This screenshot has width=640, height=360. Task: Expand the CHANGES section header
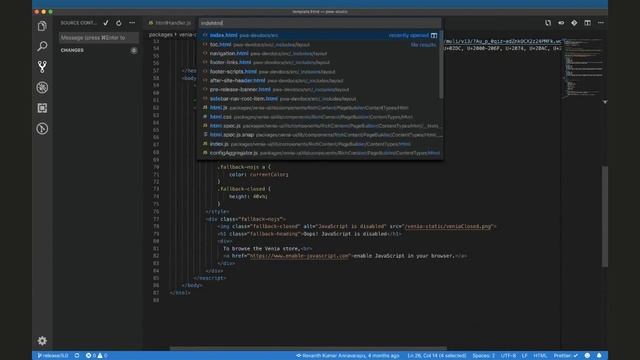72,50
